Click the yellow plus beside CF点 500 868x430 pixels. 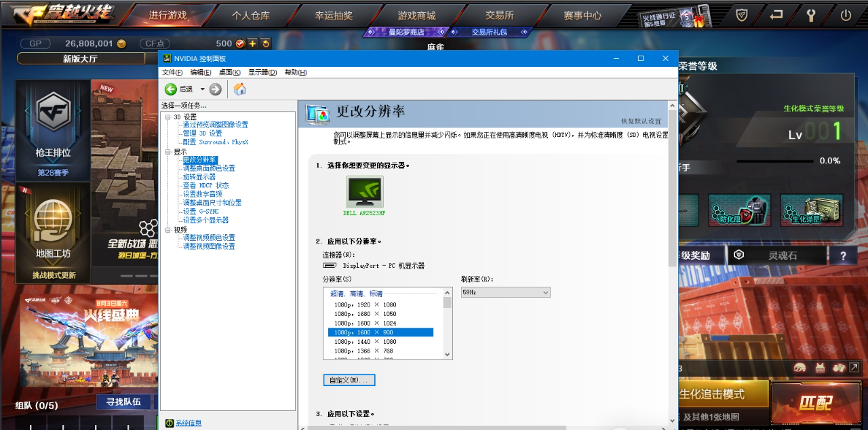pyautogui.click(x=252, y=43)
